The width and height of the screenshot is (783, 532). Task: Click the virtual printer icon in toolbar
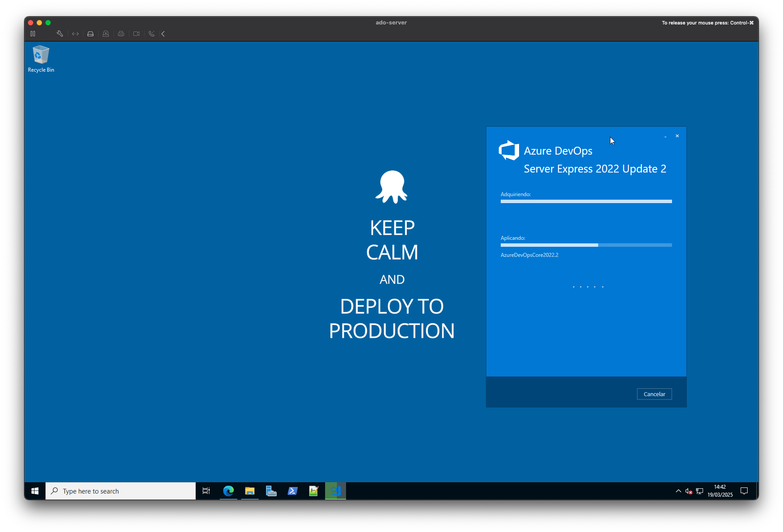[x=121, y=34]
